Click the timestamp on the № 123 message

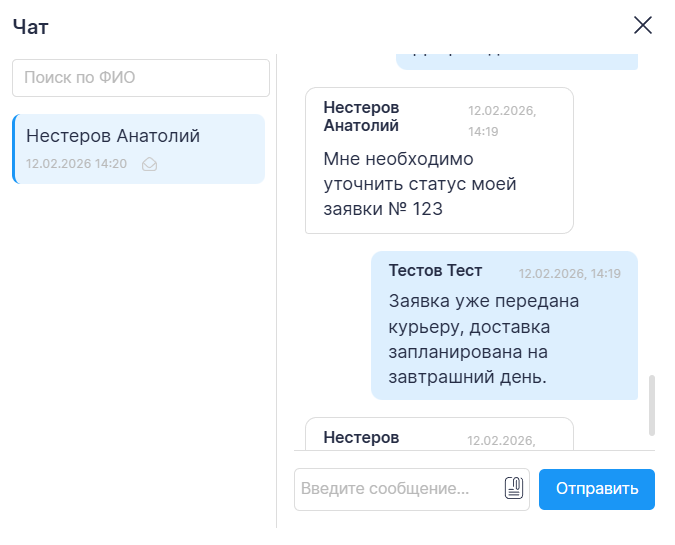[x=502, y=121]
